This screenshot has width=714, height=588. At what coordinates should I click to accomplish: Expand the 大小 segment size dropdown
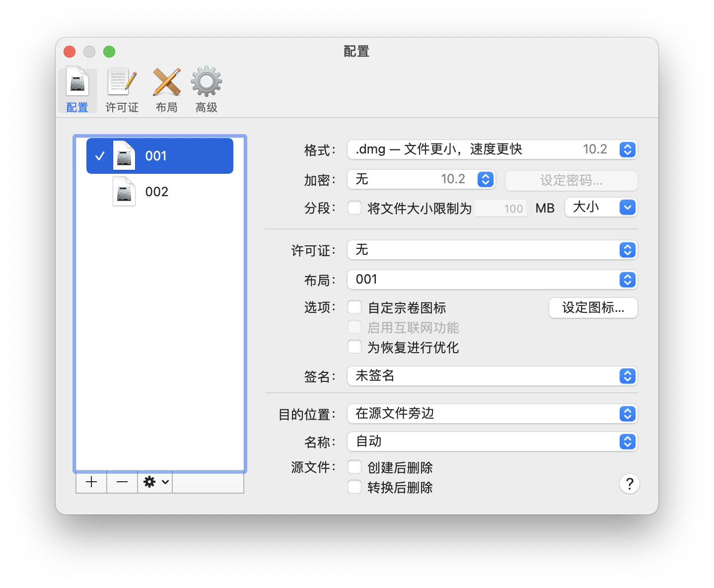click(601, 207)
